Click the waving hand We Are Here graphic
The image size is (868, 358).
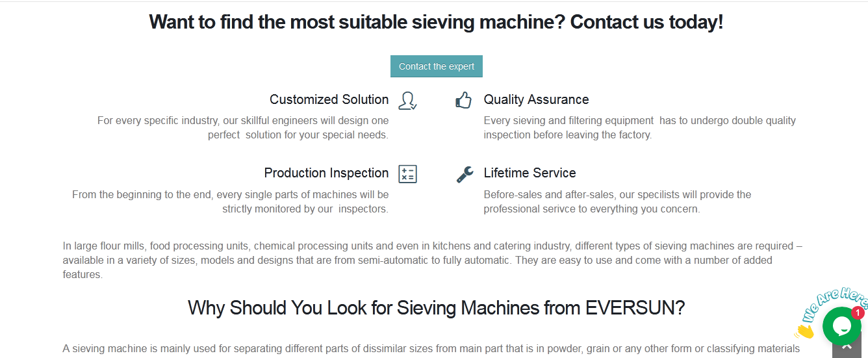[804, 331]
